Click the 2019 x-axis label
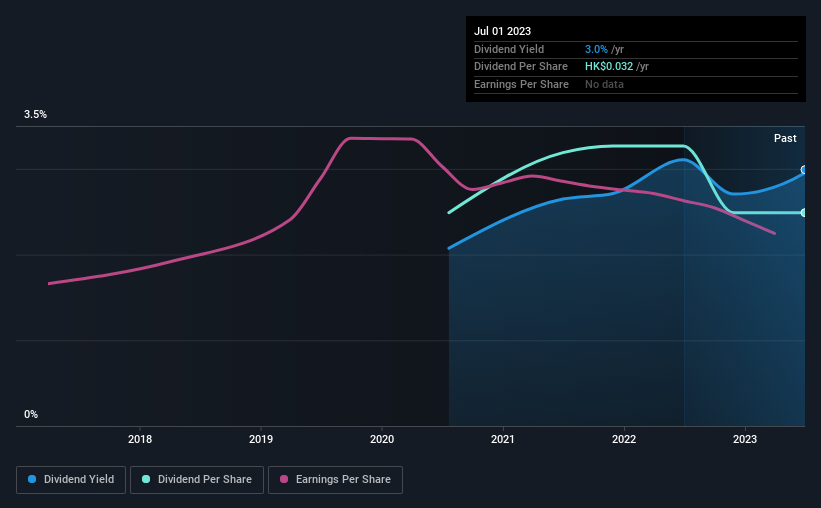 coord(261,439)
